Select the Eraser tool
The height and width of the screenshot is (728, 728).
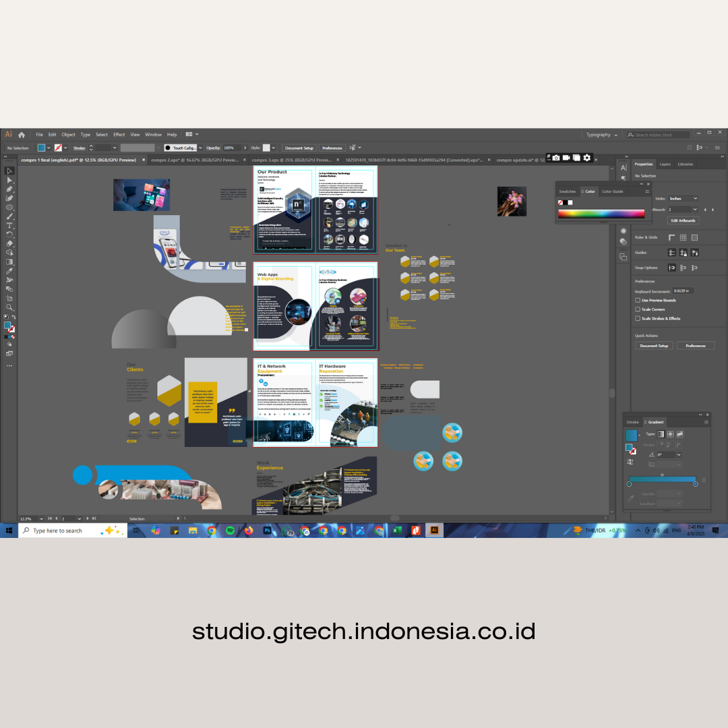(9, 243)
